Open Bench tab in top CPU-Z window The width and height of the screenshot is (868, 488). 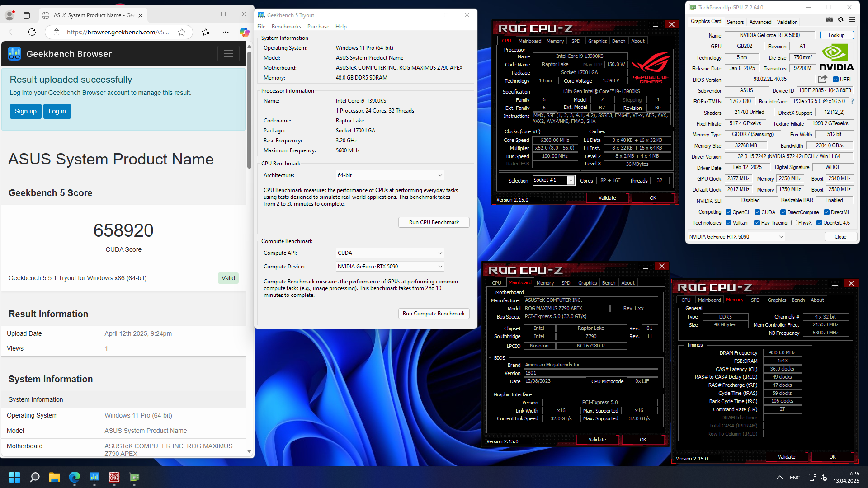click(x=618, y=41)
